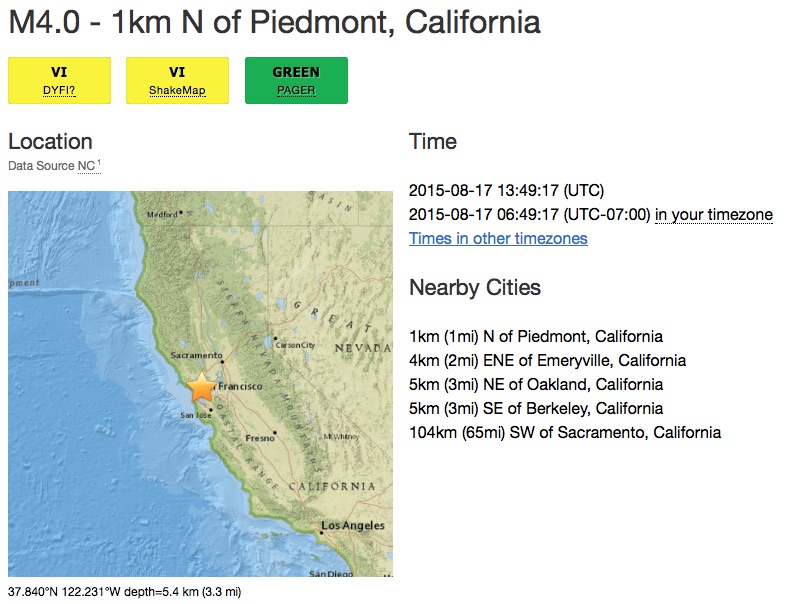Click the Sacramento label on the map

pyautogui.click(x=194, y=354)
